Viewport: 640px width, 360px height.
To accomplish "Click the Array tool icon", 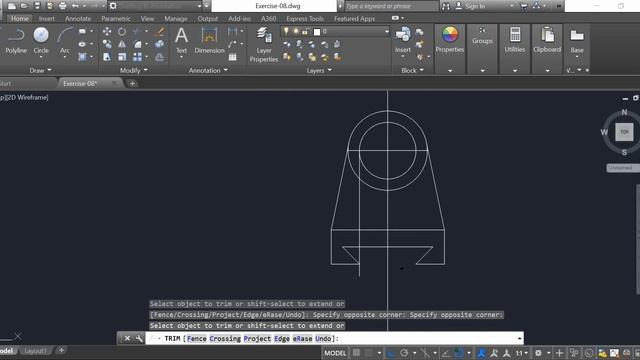I will pyautogui.click(x=138, y=57).
